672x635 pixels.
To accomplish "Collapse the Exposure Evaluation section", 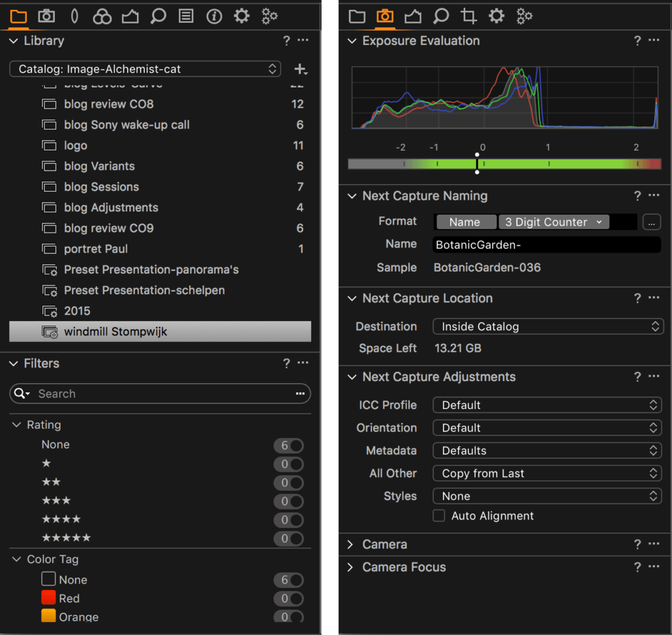I will [x=352, y=40].
